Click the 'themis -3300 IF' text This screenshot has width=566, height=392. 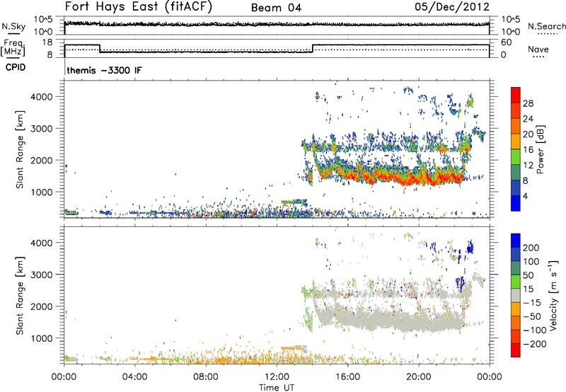click(104, 70)
